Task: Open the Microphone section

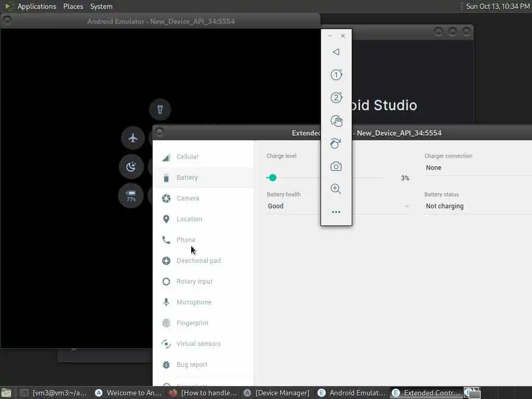Action: pyautogui.click(x=203, y=302)
